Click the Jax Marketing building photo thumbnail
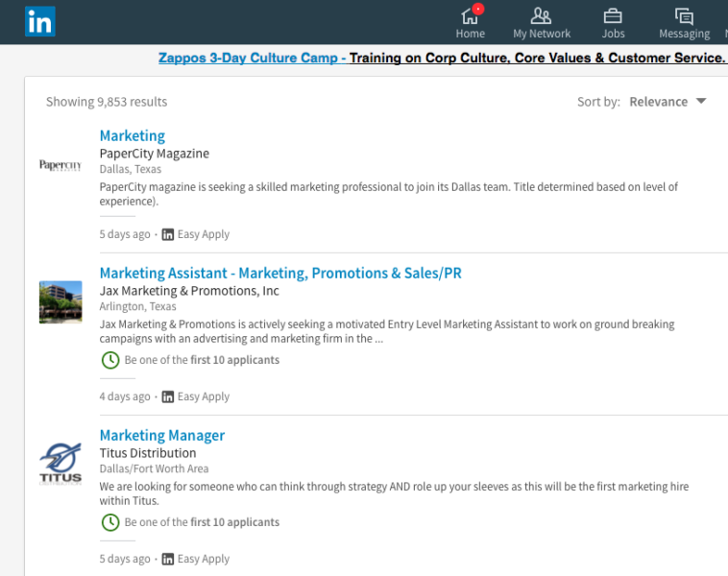The height and width of the screenshot is (576, 728). [61, 301]
